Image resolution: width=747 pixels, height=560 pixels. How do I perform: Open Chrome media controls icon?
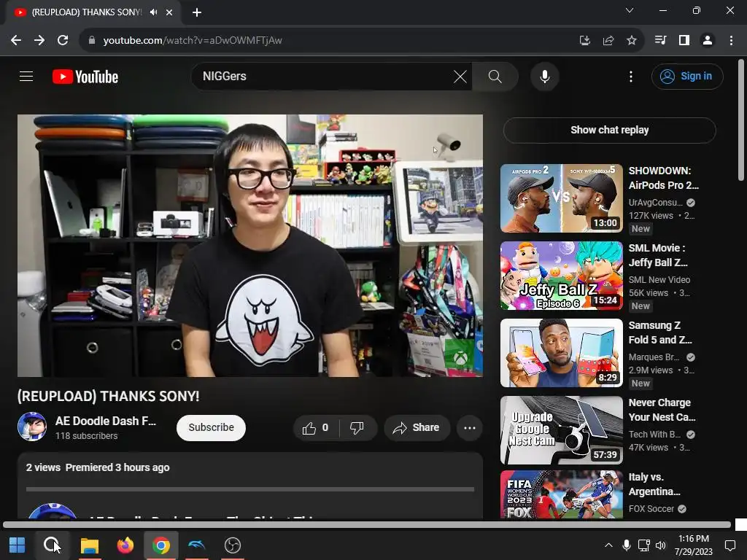660,41
